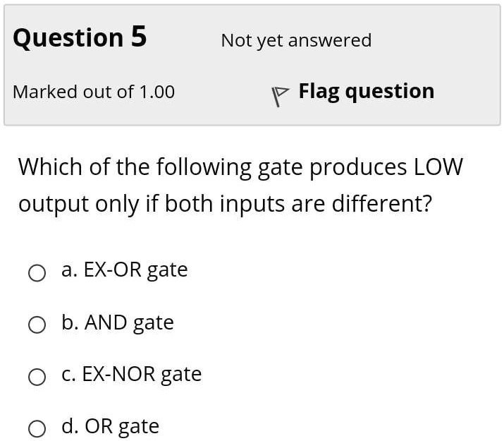Click the word LOW in the question
The height and width of the screenshot is (441, 504).
click(438, 167)
